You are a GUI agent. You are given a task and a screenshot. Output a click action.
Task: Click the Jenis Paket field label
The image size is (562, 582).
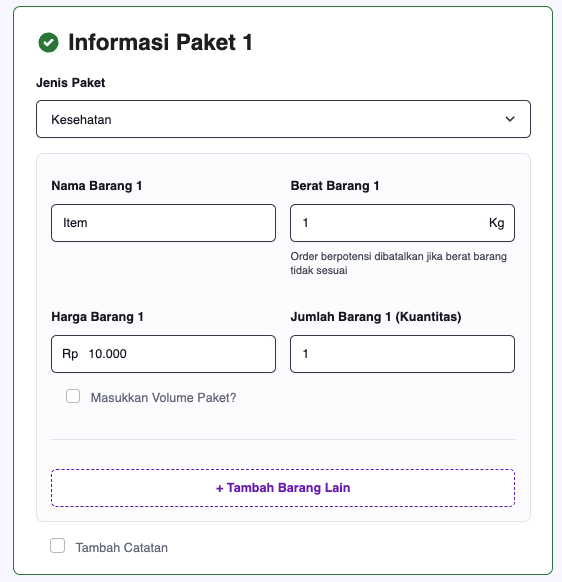71,82
